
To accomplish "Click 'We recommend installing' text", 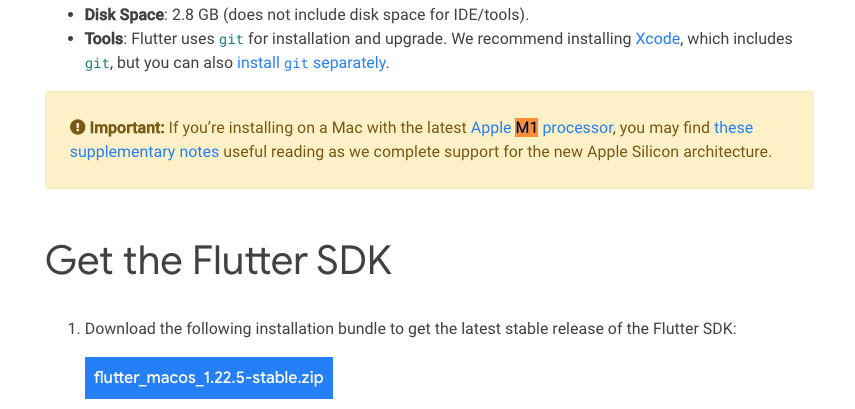I will [541, 39].
